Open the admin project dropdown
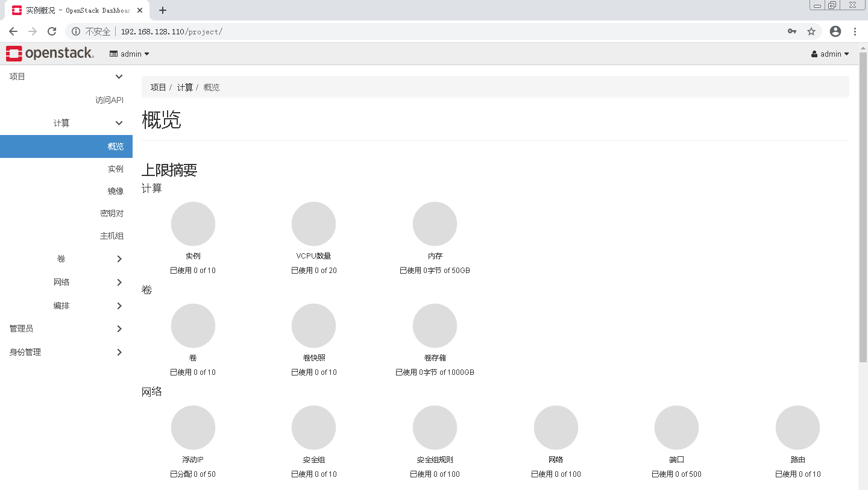Viewport: 868px width, 490px height. click(x=130, y=54)
